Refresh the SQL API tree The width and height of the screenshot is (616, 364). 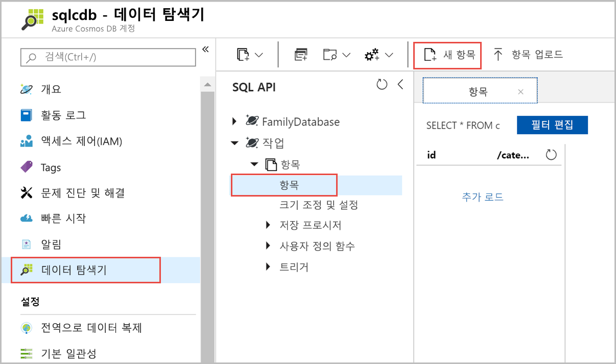pos(382,85)
